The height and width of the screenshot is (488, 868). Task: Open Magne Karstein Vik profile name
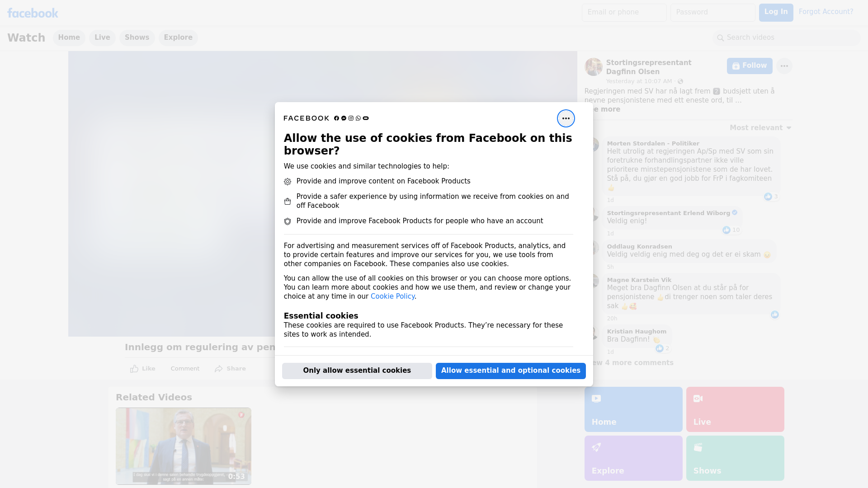(639, 280)
